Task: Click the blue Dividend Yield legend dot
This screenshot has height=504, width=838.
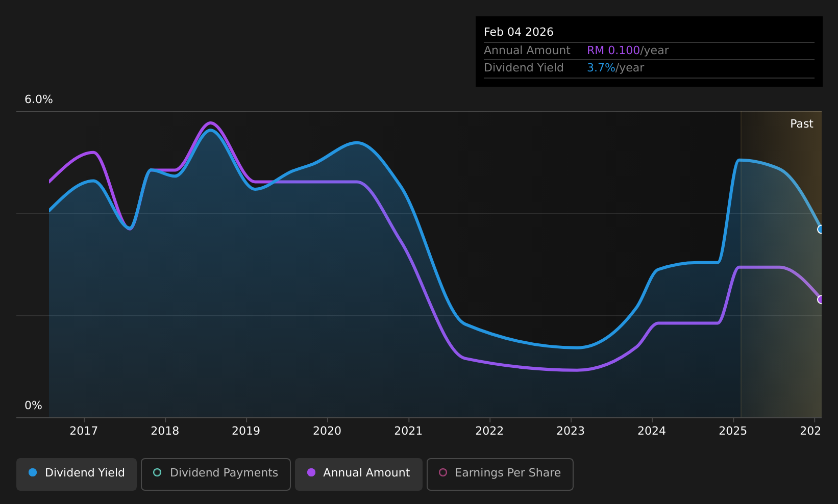Action: pyautogui.click(x=33, y=472)
